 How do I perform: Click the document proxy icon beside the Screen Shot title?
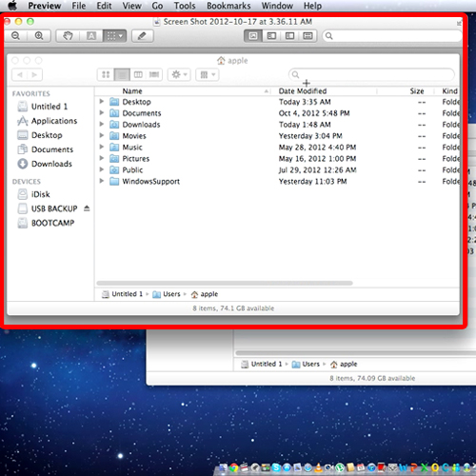156,22
